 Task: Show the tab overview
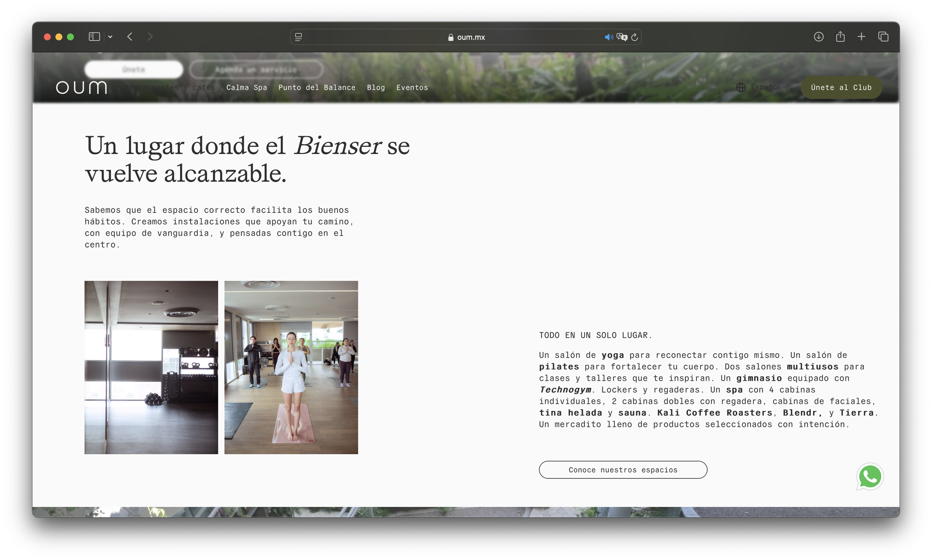883,37
